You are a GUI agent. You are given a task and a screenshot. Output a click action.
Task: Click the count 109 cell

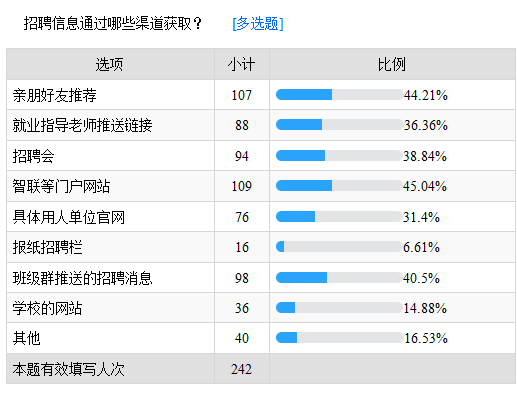(x=242, y=186)
